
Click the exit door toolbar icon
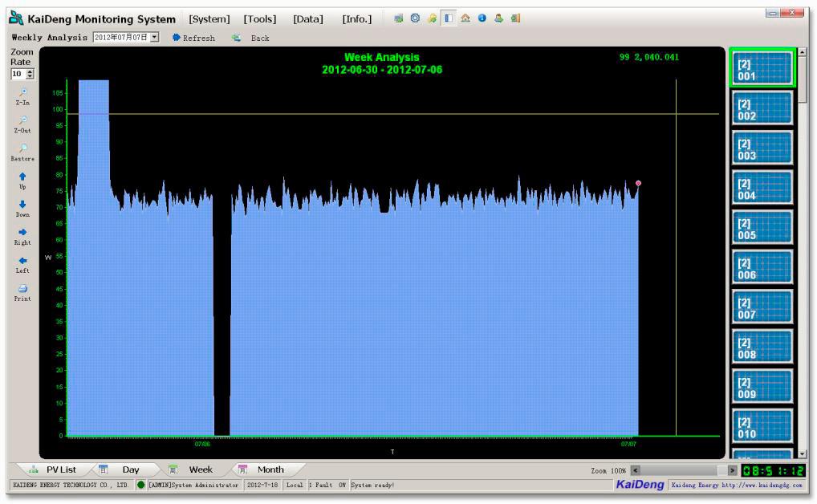pos(515,18)
